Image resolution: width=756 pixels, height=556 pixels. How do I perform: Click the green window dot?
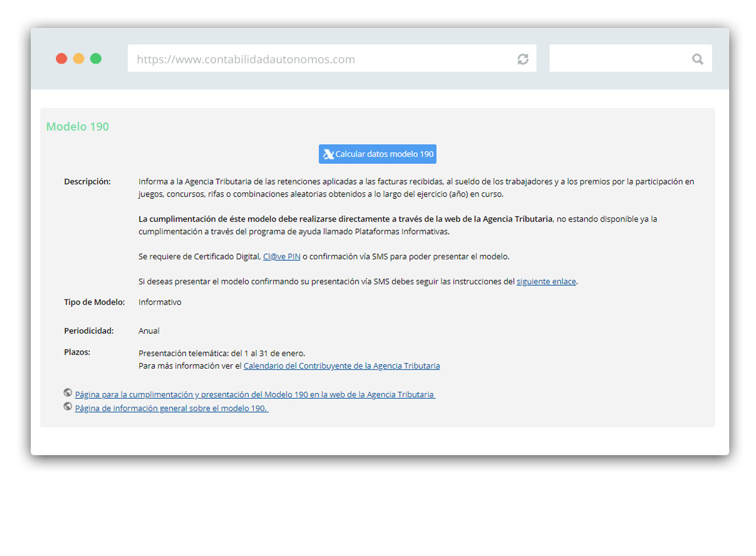click(96, 59)
